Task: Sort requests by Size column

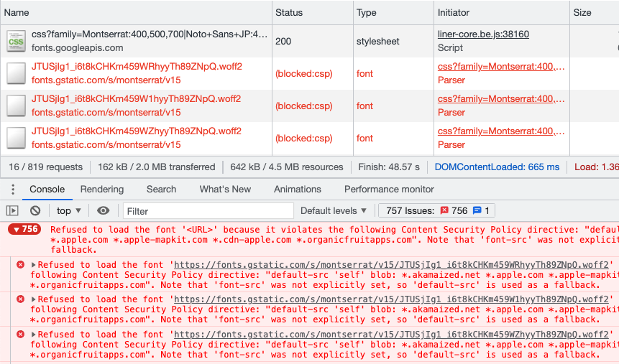Action: tap(594, 13)
